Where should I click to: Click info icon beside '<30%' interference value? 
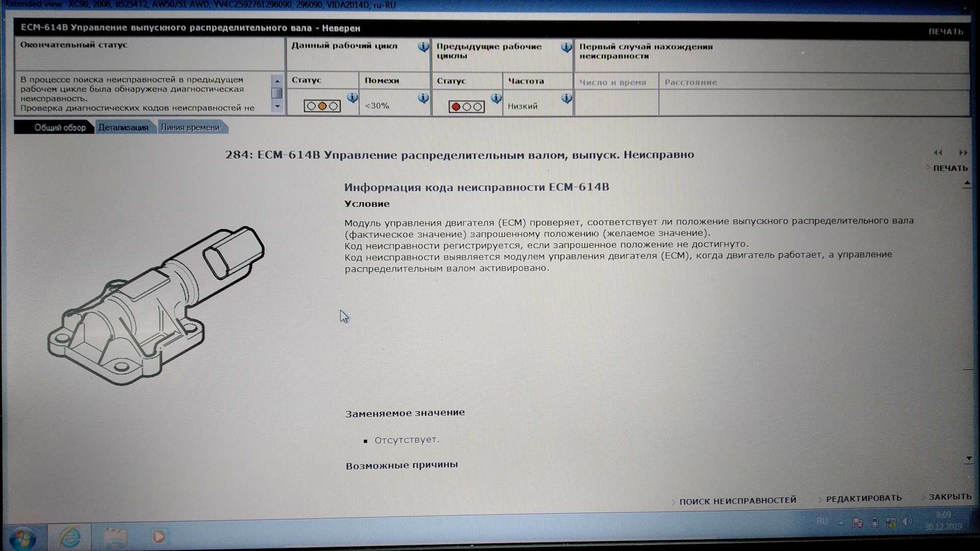[423, 98]
